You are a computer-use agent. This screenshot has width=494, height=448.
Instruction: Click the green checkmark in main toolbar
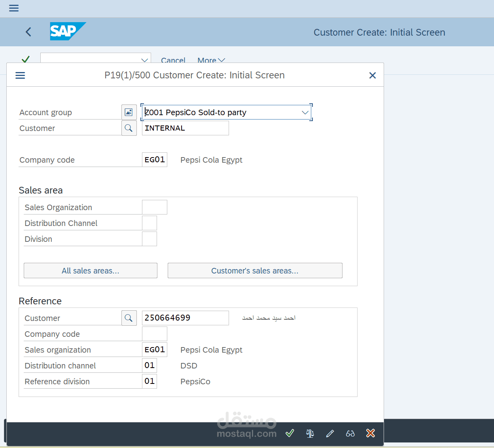coord(26,59)
